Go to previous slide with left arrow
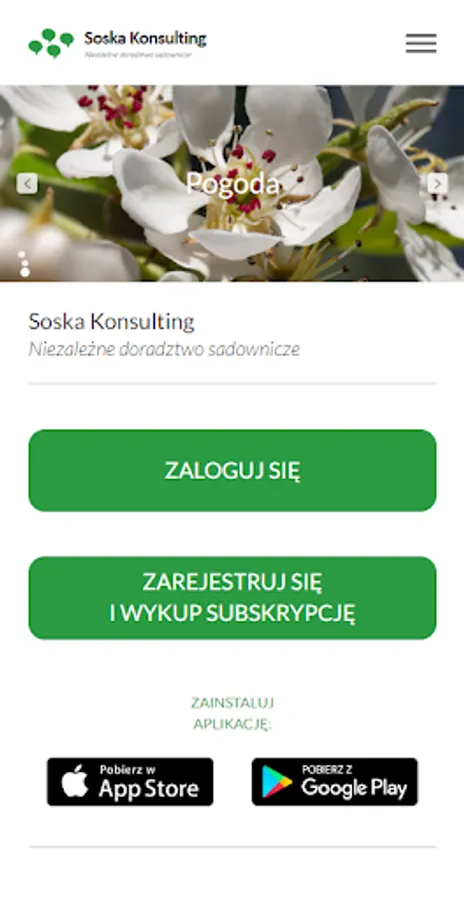Screen dimensions: 464x900 [x=27, y=184]
